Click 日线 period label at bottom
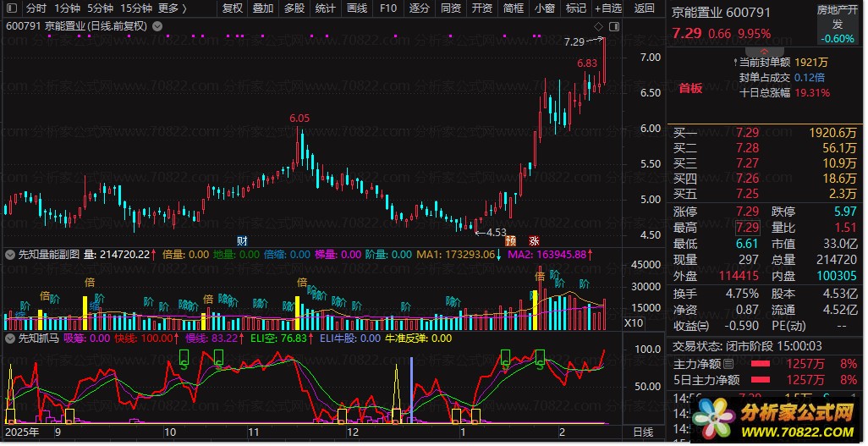 [x=643, y=432]
